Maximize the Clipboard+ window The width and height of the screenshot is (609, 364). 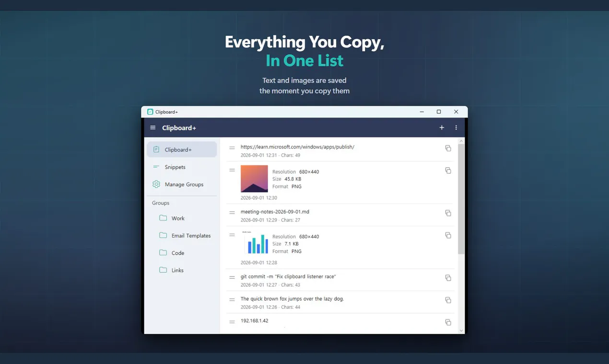coord(439,112)
